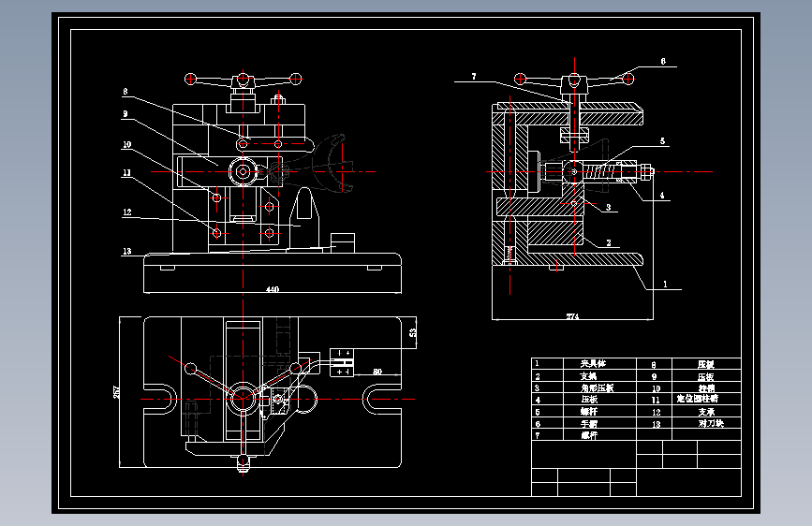The image size is (812, 526).
Task: Select the 角形压板 cell in parts list
Action: [x=597, y=387]
